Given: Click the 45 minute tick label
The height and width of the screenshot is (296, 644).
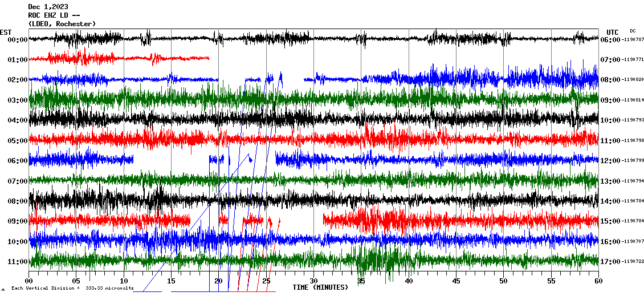Looking at the screenshot, I should [x=456, y=281].
